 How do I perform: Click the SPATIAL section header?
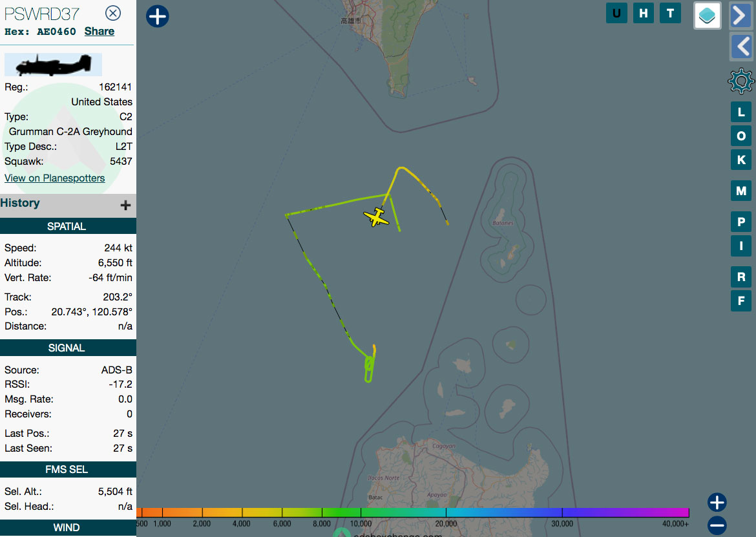click(68, 226)
